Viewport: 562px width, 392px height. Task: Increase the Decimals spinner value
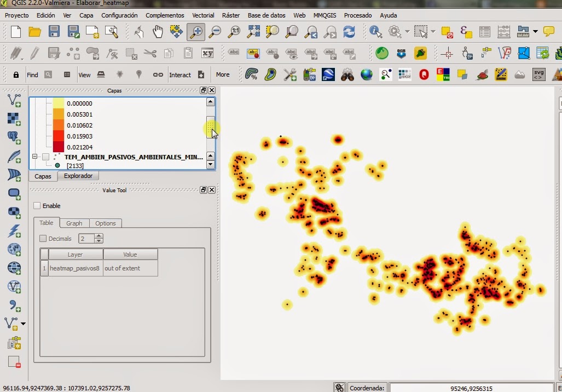(x=99, y=236)
